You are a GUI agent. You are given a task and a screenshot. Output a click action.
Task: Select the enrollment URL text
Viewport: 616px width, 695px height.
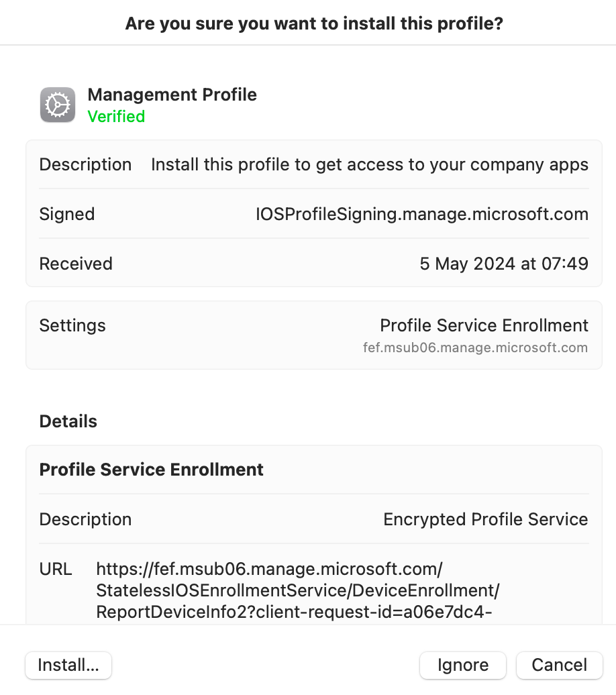click(297, 590)
